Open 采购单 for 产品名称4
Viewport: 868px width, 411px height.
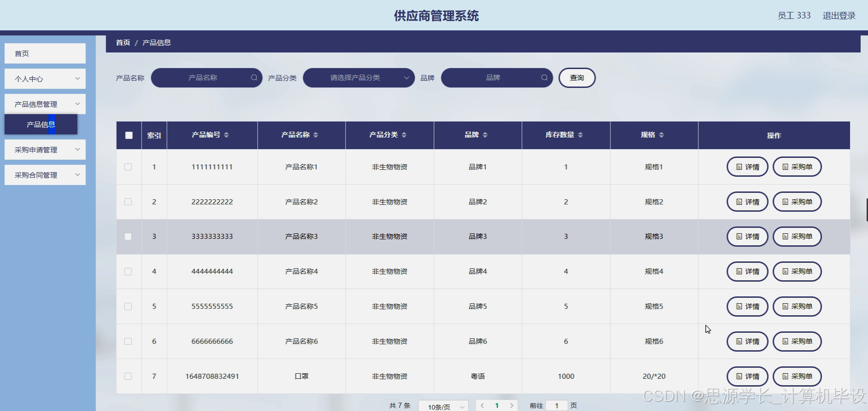tap(797, 272)
